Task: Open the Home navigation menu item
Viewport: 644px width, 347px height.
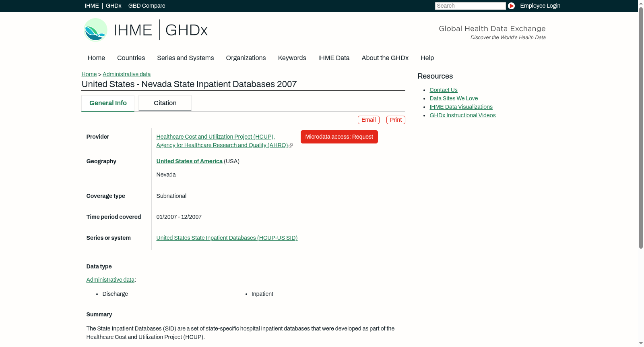Action: click(96, 58)
